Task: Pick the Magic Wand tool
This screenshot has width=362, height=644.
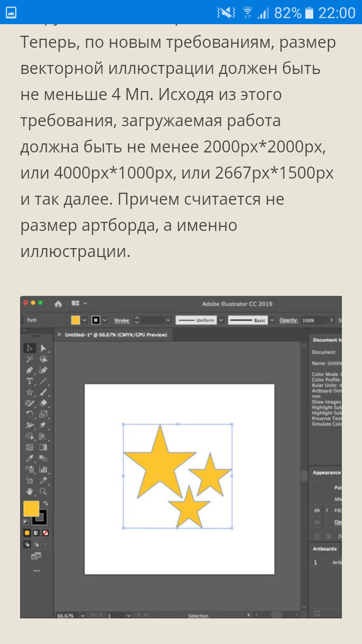Action: pos(29,359)
